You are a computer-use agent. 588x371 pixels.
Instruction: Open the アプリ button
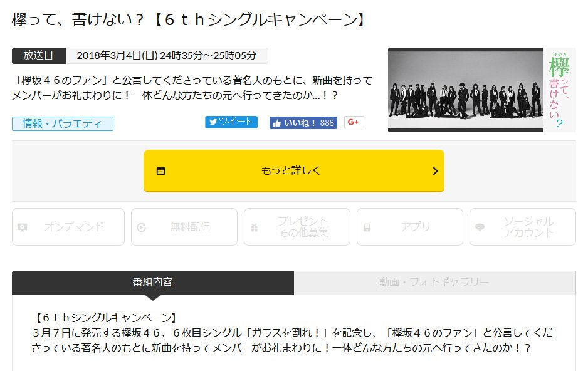410,227
